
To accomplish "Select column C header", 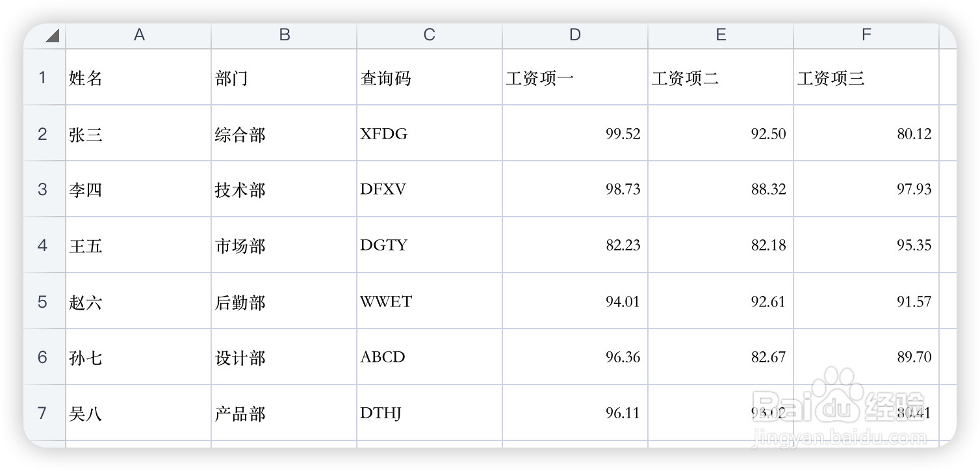I will [429, 35].
